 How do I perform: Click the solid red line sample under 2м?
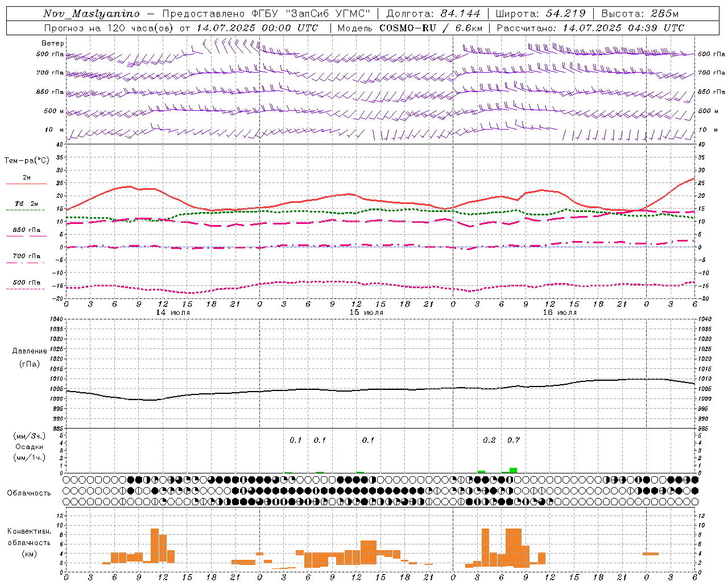click(26, 184)
